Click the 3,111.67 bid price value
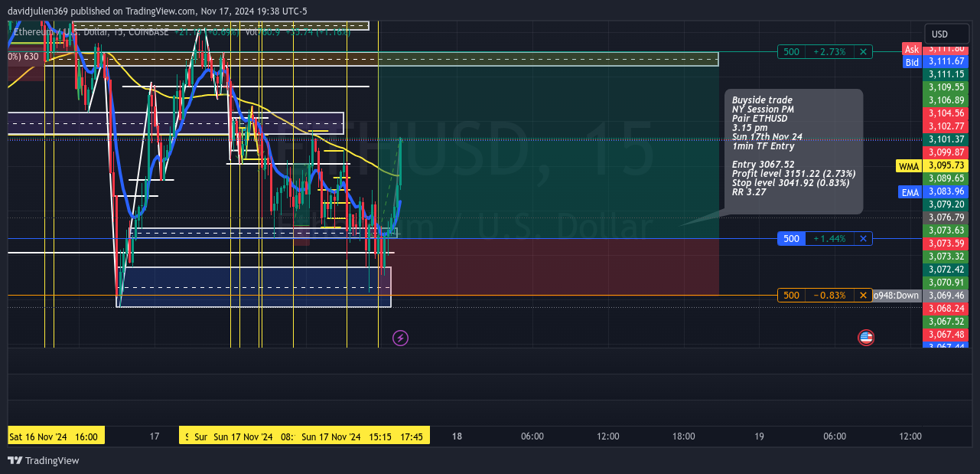This screenshot has height=474, width=980. click(946, 62)
